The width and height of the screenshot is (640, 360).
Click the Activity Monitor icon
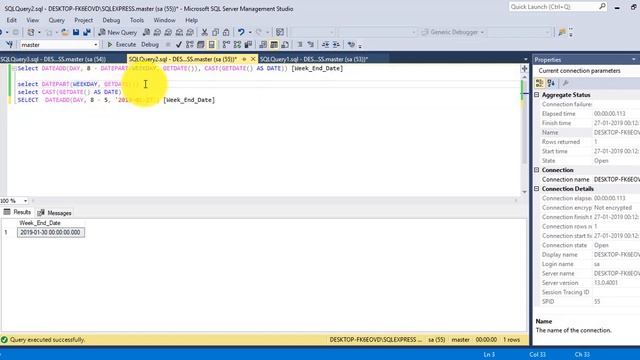(x=280, y=32)
